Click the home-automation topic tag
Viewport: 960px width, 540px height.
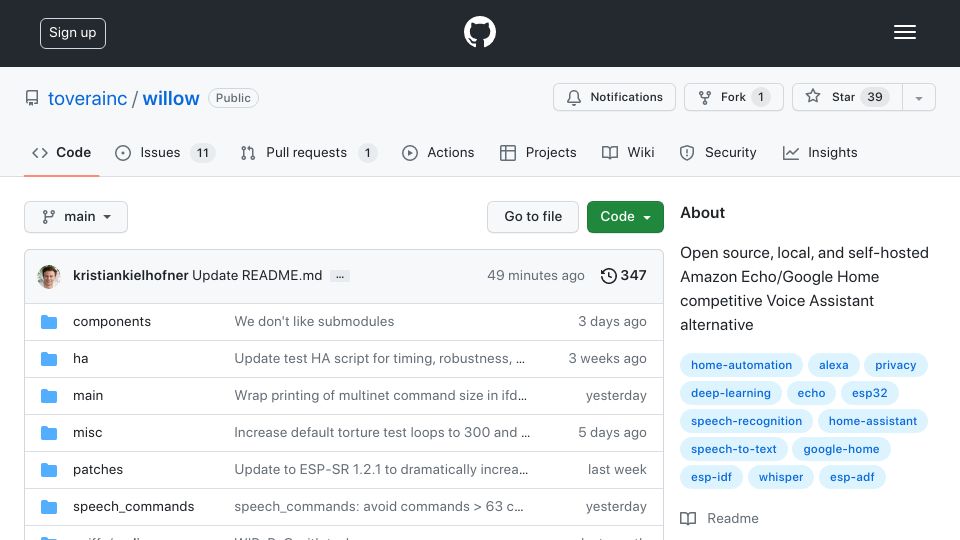click(x=741, y=365)
